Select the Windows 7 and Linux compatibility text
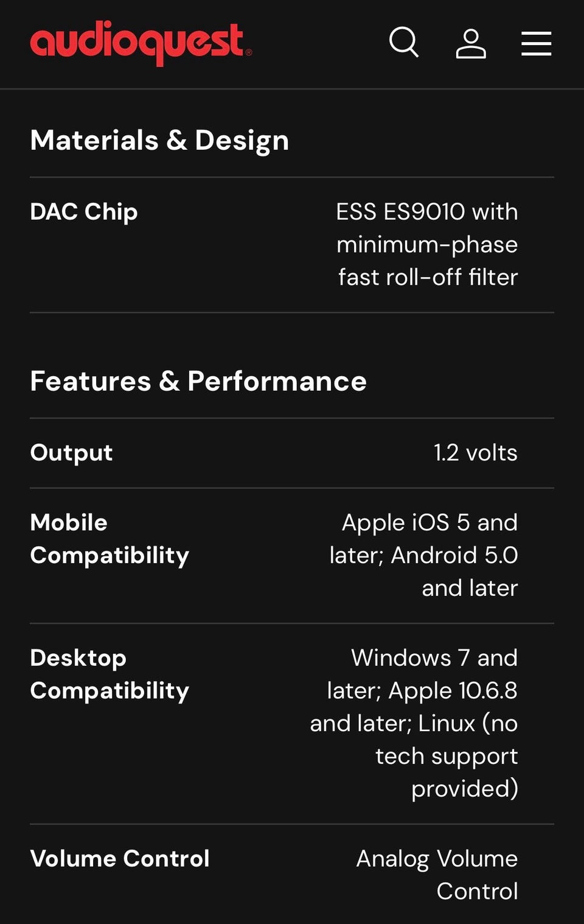 coord(414,723)
